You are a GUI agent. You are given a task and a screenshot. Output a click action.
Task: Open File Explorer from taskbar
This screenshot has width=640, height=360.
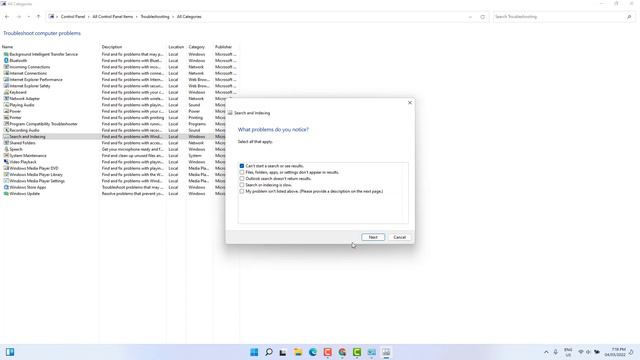(x=298, y=352)
